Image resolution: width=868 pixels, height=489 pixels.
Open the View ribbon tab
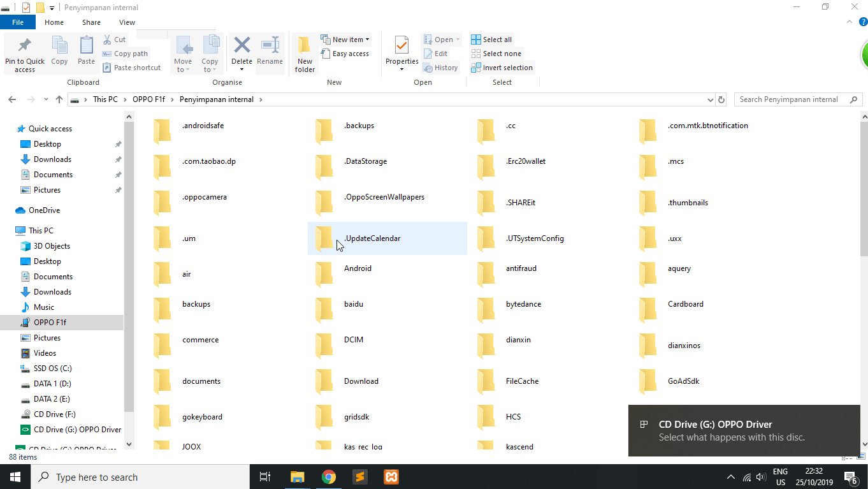[127, 22]
